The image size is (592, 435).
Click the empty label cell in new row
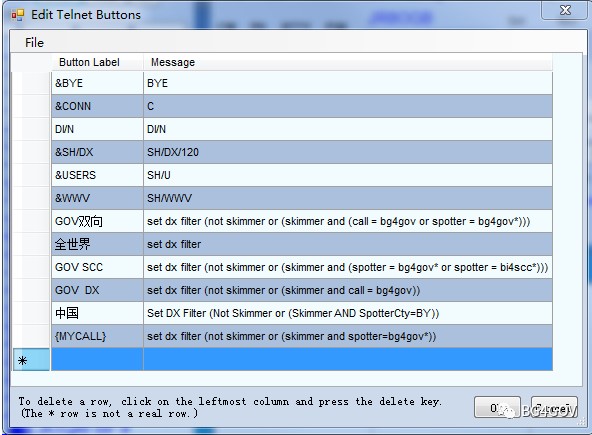coord(97,359)
